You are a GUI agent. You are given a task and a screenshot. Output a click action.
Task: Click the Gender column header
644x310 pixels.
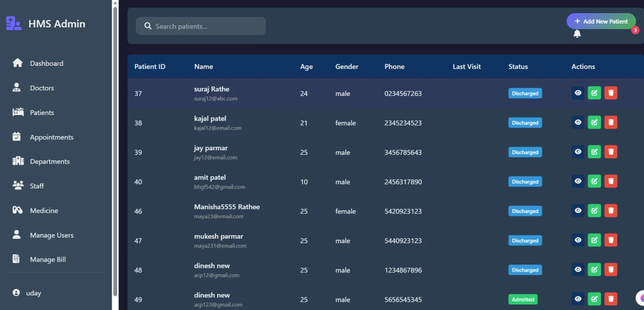pos(347,66)
